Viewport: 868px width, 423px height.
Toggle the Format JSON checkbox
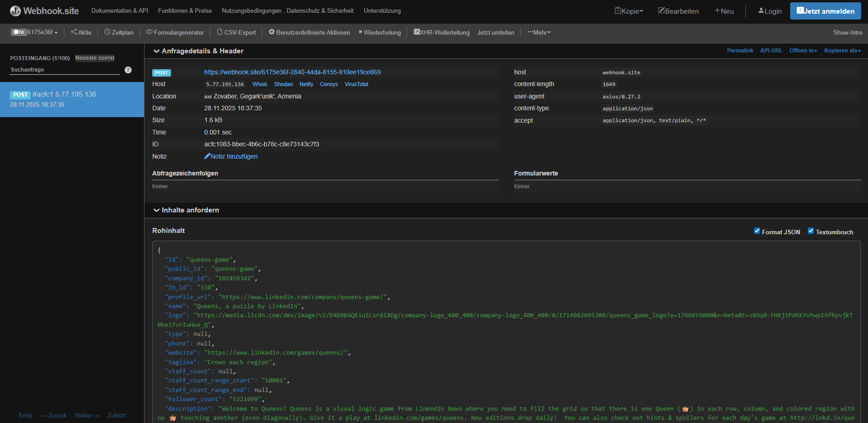click(757, 231)
